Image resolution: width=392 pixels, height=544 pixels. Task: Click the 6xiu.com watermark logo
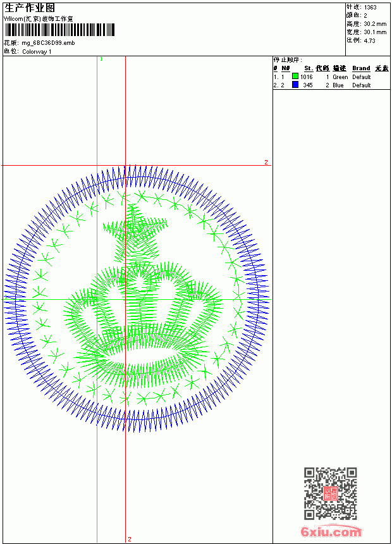[x=331, y=531]
